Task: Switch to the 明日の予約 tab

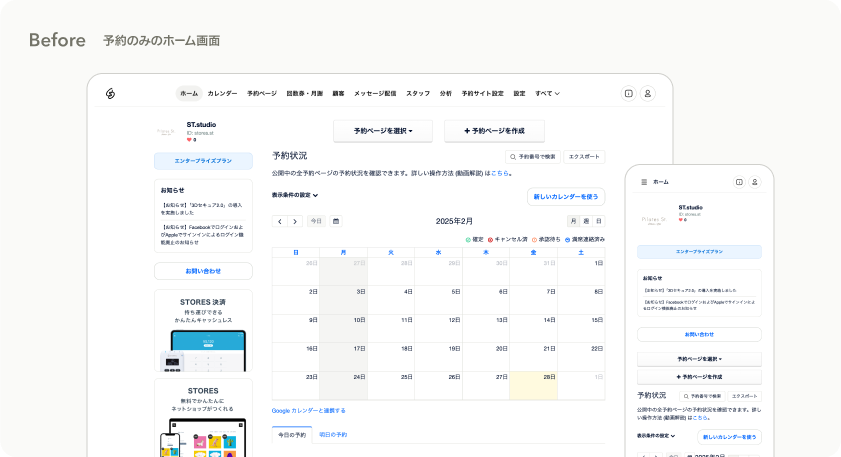Action: pos(333,435)
